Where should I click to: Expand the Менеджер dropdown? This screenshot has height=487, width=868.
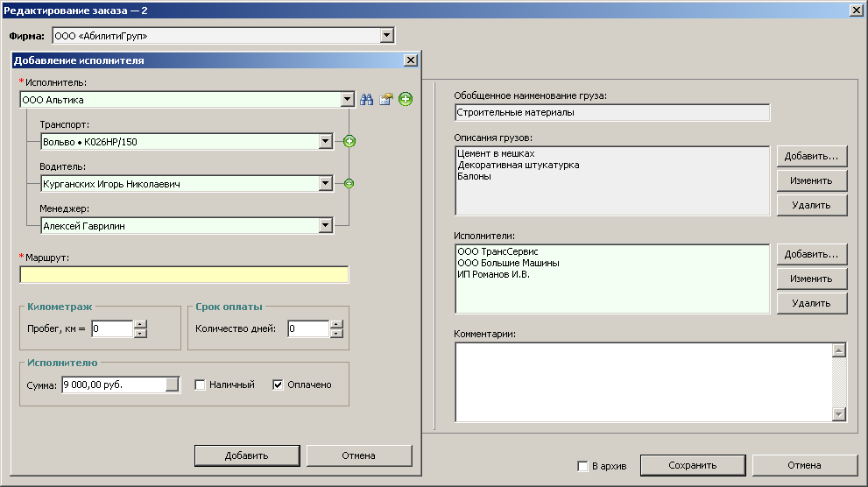click(325, 226)
